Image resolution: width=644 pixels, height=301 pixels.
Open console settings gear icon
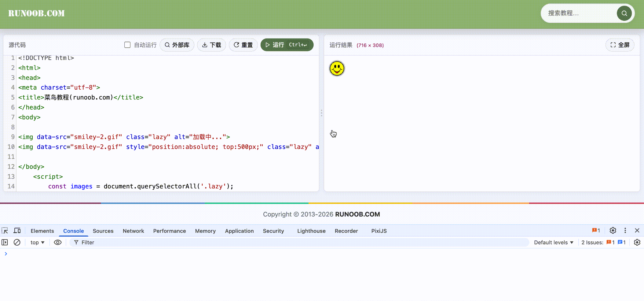[x=637, y=242]
